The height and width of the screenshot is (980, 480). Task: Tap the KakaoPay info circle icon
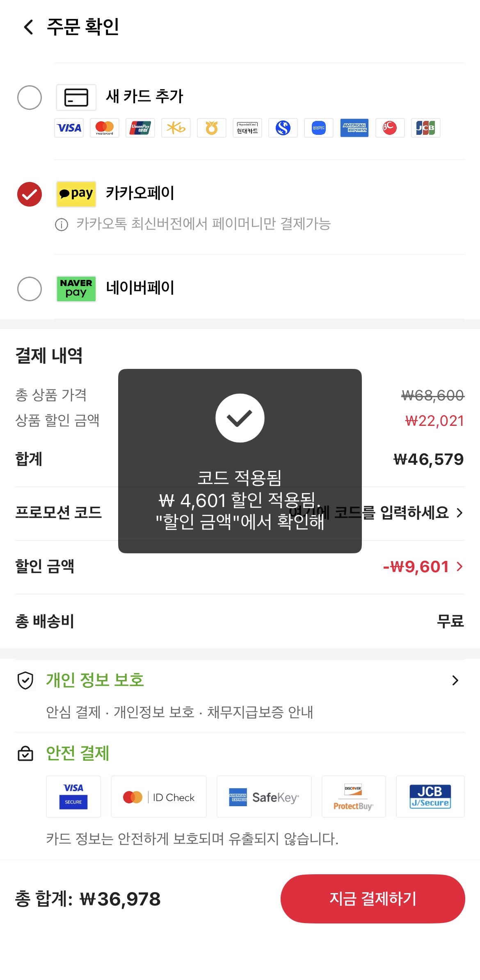pos(62,225)
